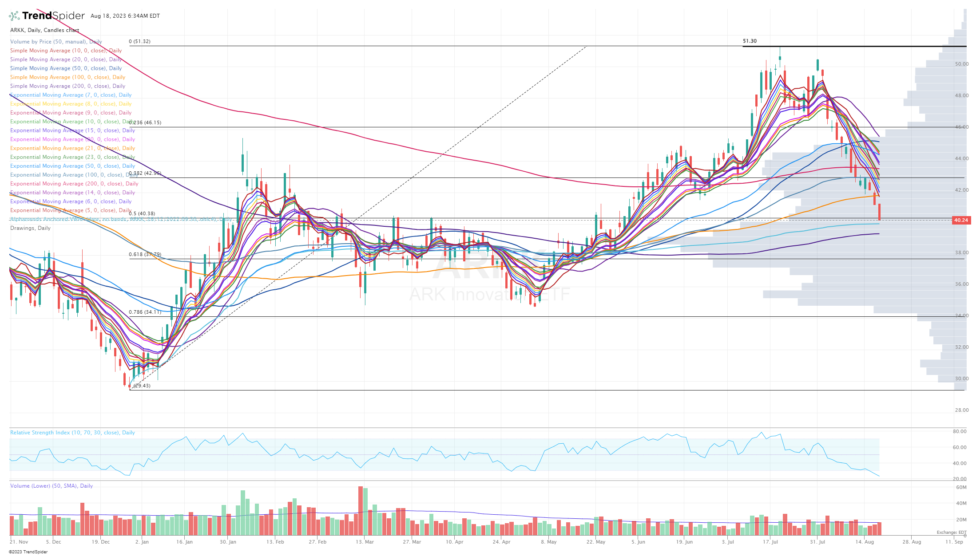
Task: Select Exponential Moving Average (15) legend entry
Action: [72, 130]
